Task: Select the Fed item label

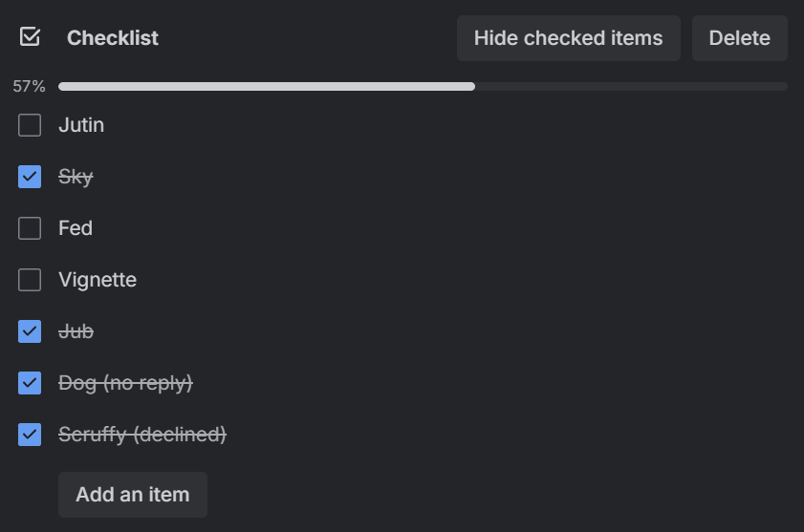Action: (76, 228)
